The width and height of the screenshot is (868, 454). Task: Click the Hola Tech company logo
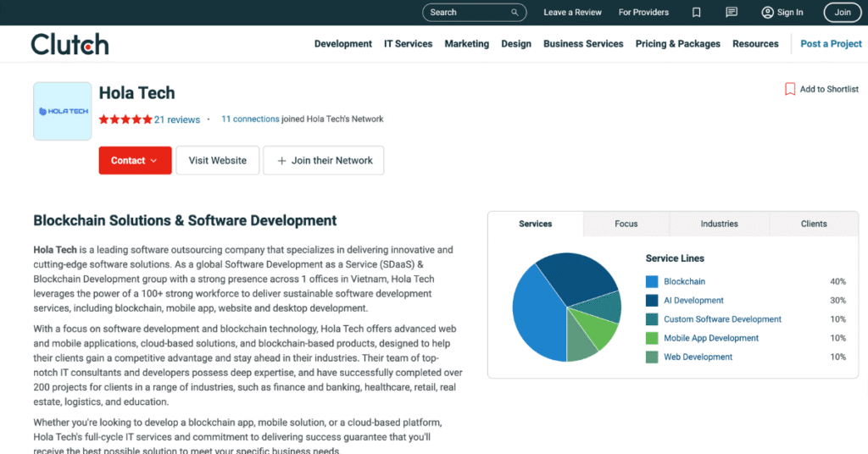63,111
